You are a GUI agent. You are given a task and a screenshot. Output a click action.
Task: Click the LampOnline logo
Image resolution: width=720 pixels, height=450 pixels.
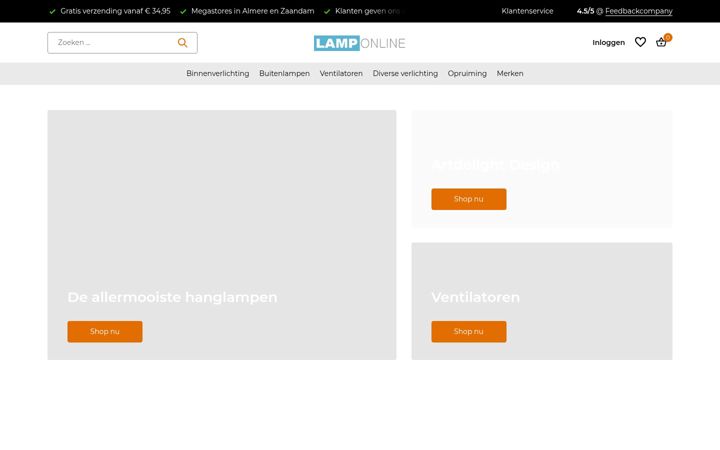pyautogui.click(x=360, y=43)
